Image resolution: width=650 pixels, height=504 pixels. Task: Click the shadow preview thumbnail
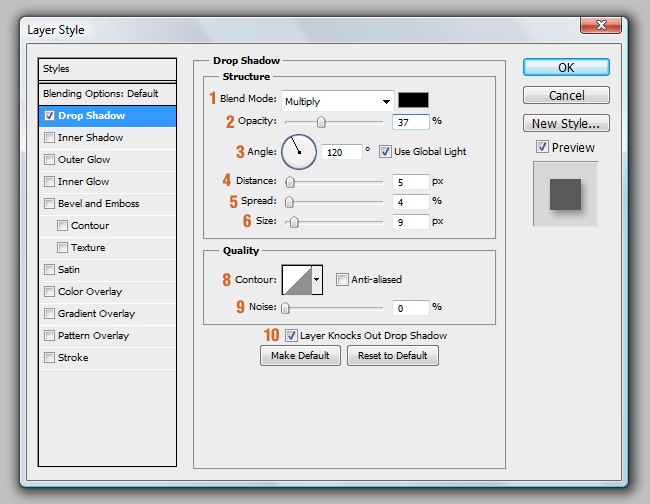[565, 193]
